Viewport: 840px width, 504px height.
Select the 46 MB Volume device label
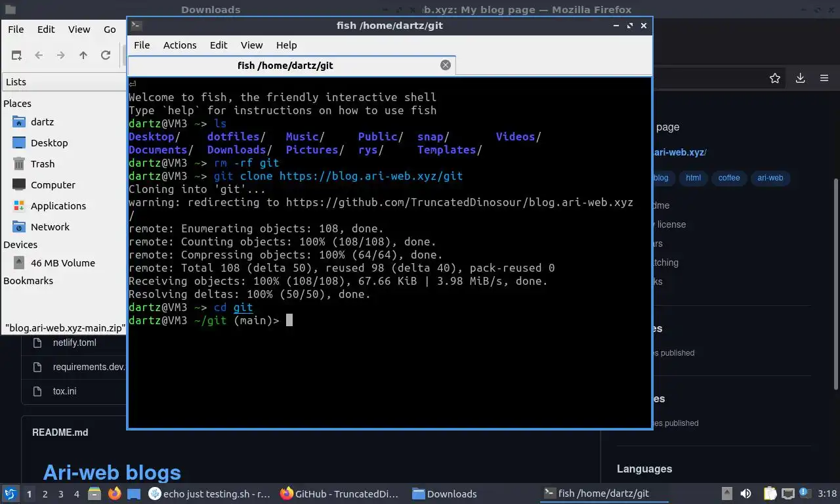click(x=63, y=262)
